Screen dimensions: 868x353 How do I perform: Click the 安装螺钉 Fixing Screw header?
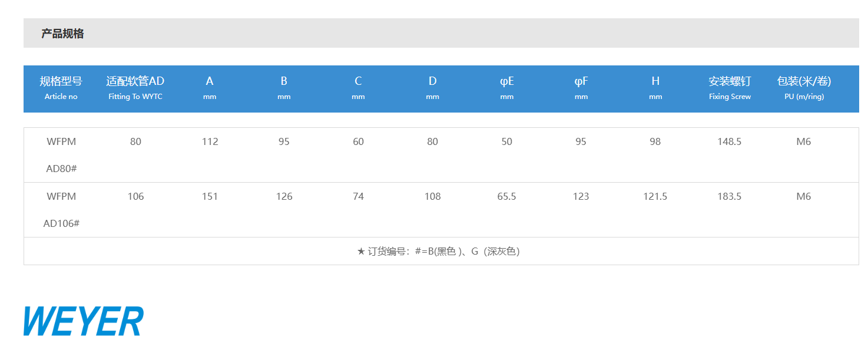pyautogui.click(x=730, y=88)
